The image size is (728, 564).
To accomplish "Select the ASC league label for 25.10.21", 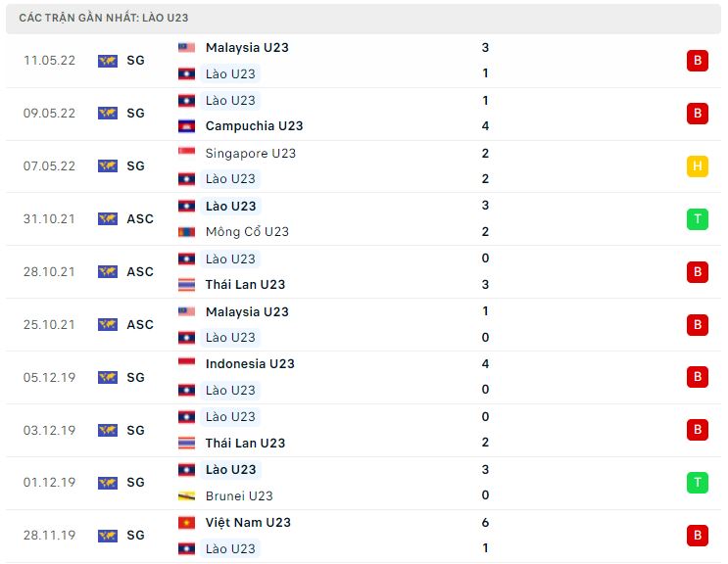I will 140,325.
